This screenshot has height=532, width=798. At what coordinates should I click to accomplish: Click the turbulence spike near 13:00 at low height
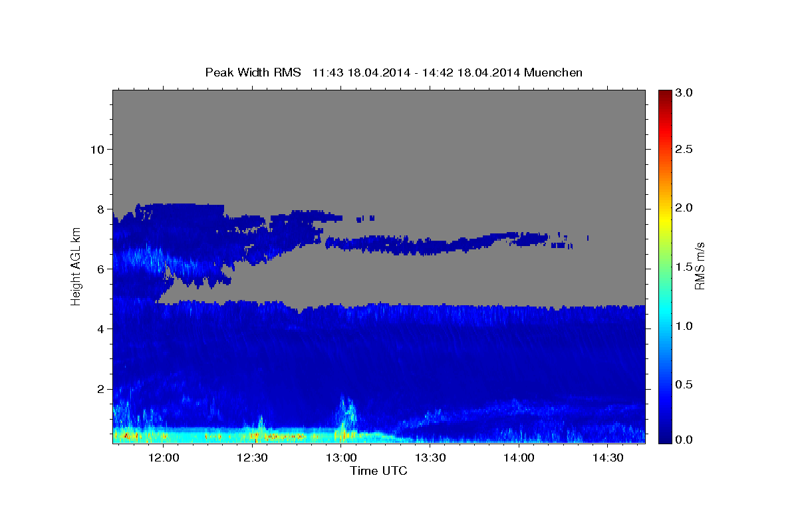(347, 416)
